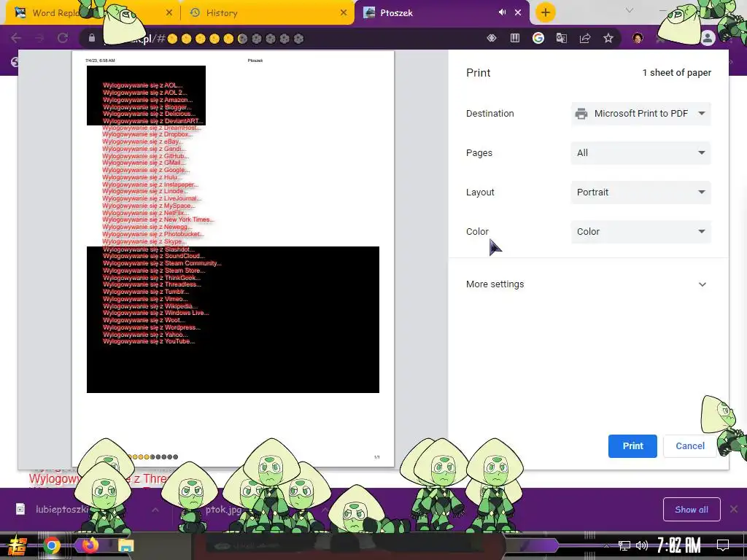This screenshot has width=747, height=560.
Task: Open the Windows Start menu
Action: click(x=17, y=545)
